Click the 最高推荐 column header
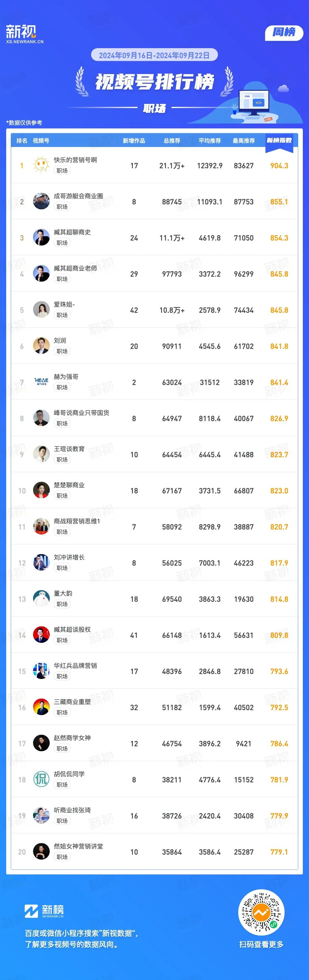This screenshot has width=309, height=980. click(244, 141)
